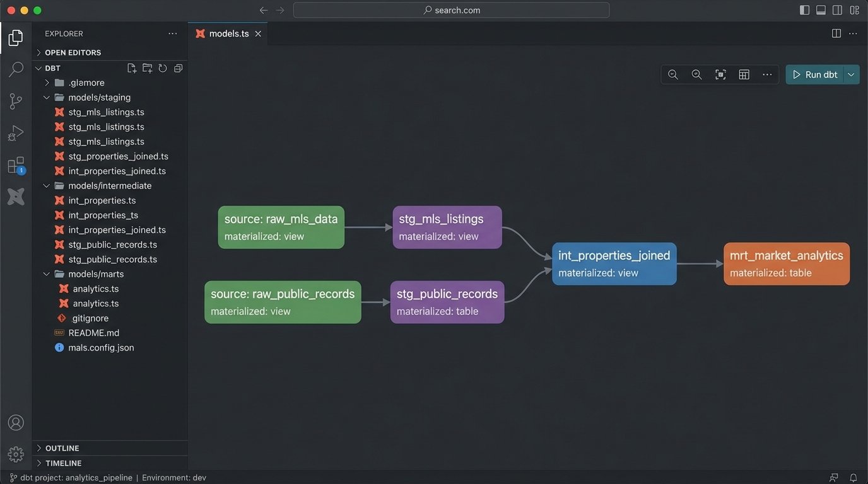Open the dropdown arrow beside Run dbt
Image resolution: width=868 pixels, height=484 pixels.
(851, 74)
